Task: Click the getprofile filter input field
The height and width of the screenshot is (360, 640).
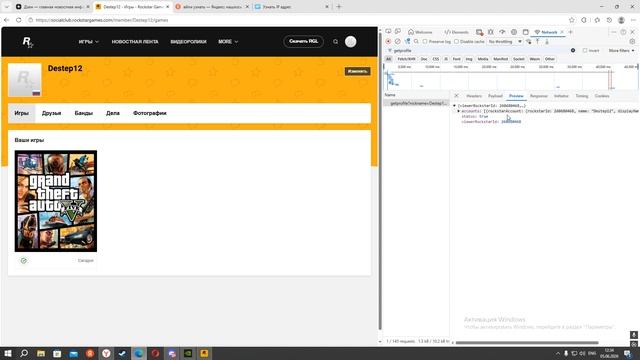Action: tap(478, 50)
